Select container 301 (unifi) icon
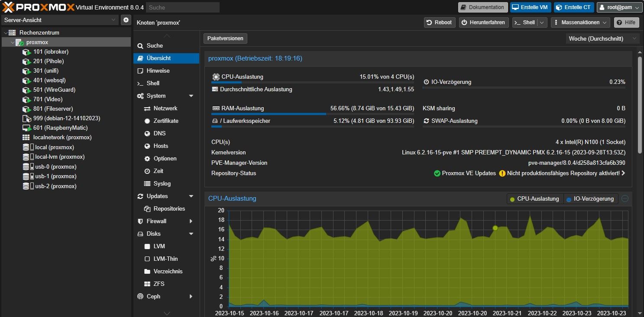 click(27, 71)
